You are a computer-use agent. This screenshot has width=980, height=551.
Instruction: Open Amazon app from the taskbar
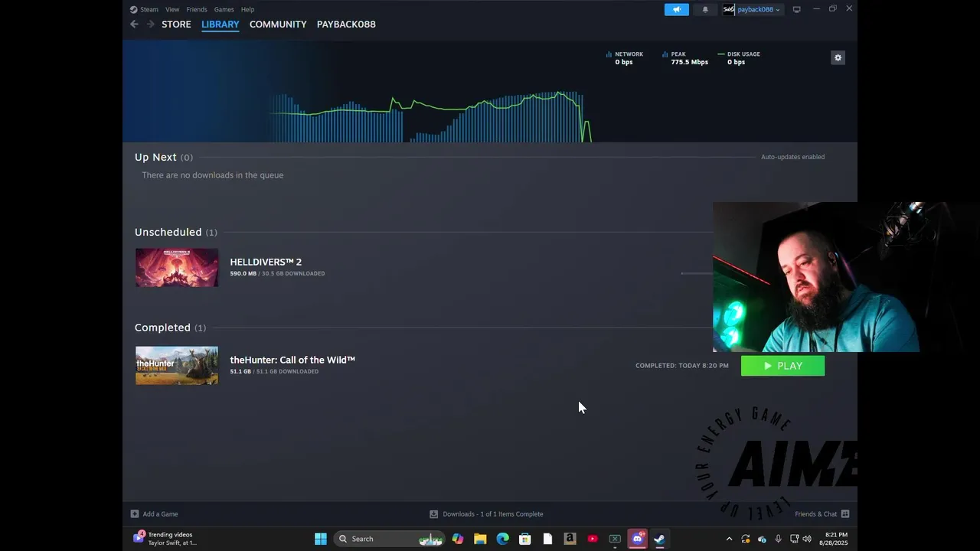570,539
